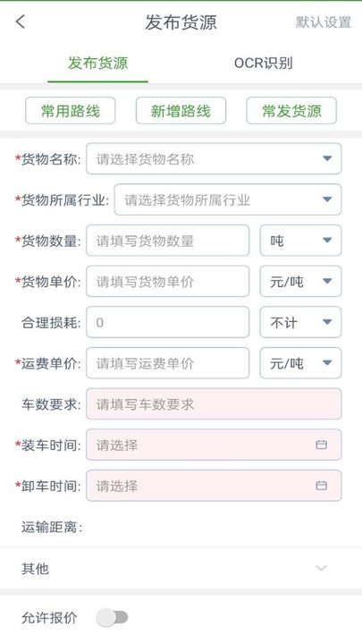Open 货物单价 unit dropdown 元/吨
Screen dimensions: 362x644
(x=300, y=282)
